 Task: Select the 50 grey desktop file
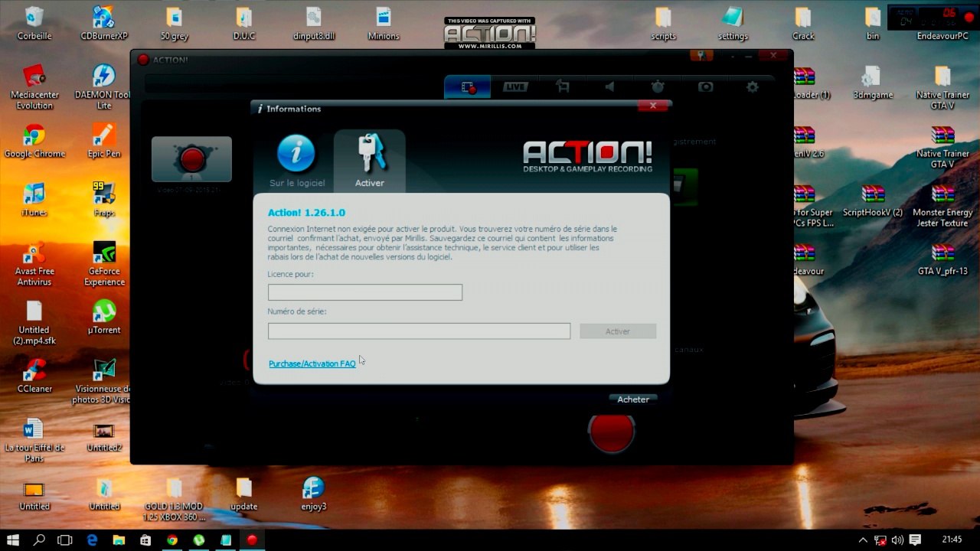[175, 24]
